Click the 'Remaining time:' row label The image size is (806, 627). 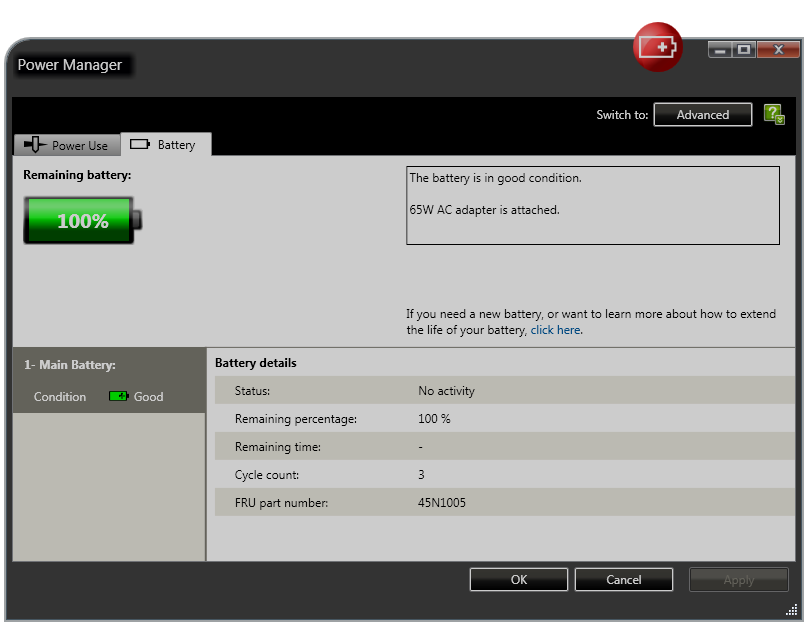pos(278,447)
